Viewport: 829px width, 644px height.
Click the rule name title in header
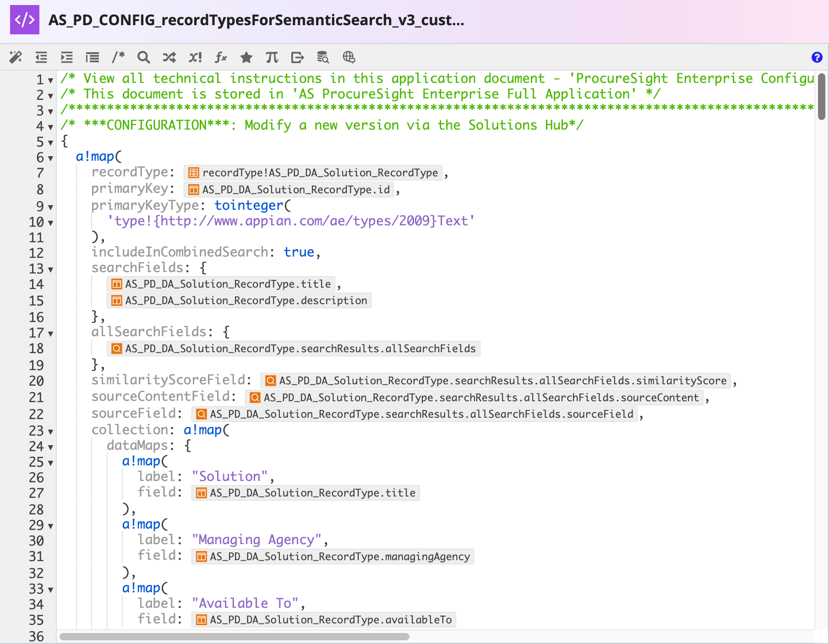tap(256, 20)
